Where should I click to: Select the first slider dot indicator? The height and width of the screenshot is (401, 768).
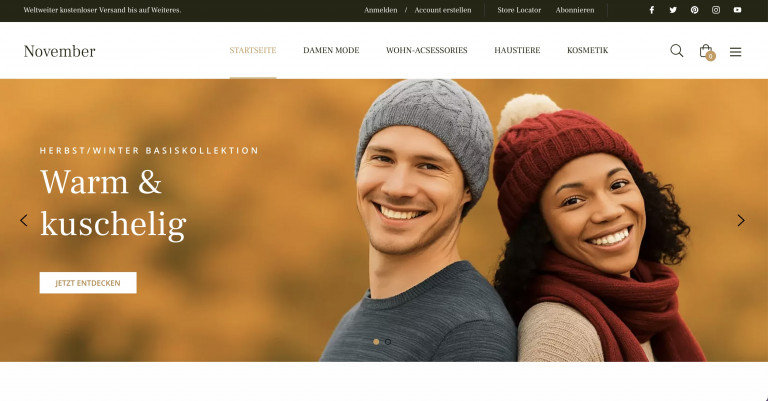(376, 342)
